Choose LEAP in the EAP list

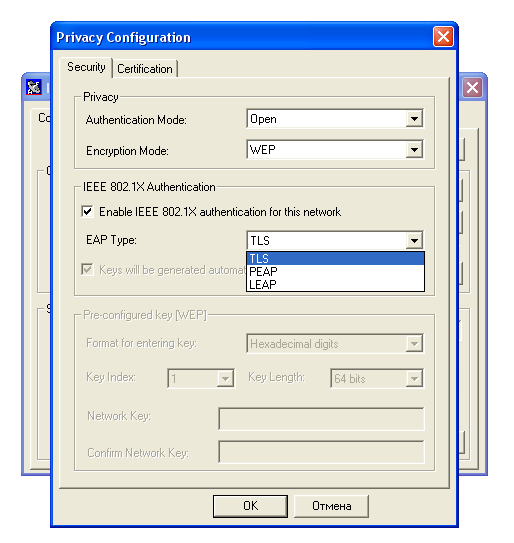coord(335,285)
